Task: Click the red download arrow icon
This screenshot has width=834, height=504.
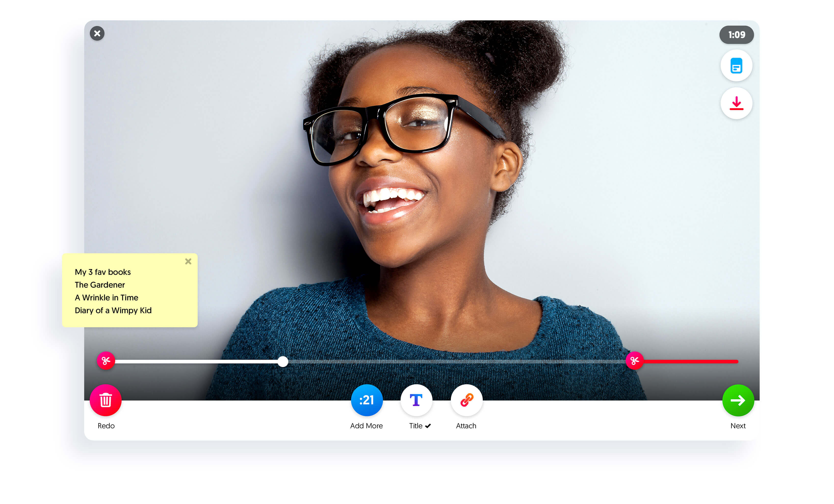Action: (x=736, y=103)
